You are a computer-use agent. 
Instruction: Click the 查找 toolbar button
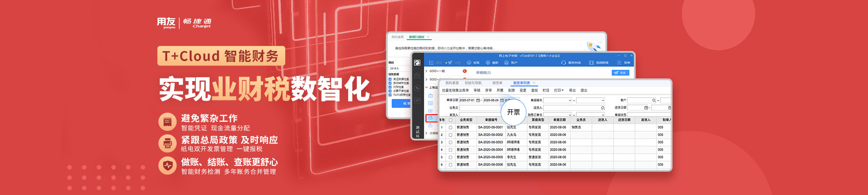534,90
